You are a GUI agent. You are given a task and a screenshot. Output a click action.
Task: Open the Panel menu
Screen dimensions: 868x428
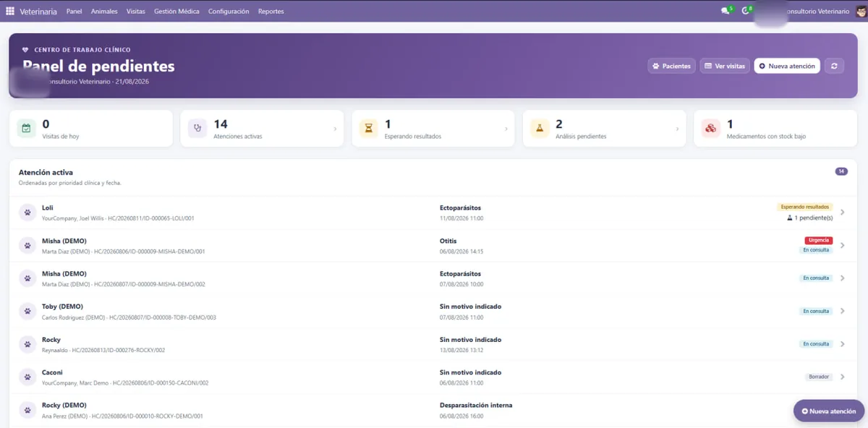[x=74, y=12]
